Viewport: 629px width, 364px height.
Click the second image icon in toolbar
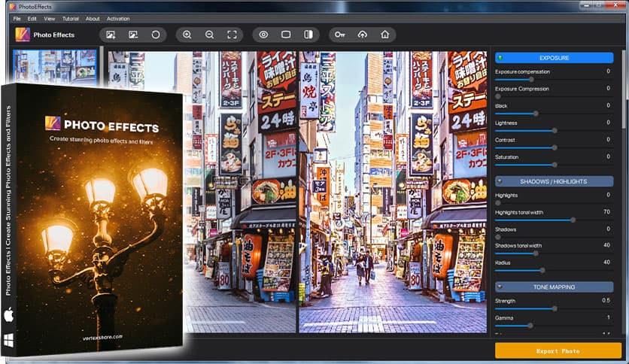[133, 35]
